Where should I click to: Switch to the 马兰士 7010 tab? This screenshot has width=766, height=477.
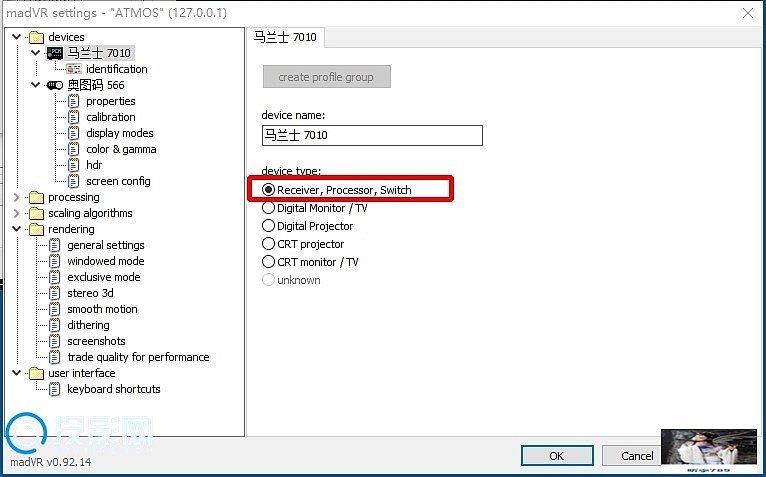[x=285, y=37]
